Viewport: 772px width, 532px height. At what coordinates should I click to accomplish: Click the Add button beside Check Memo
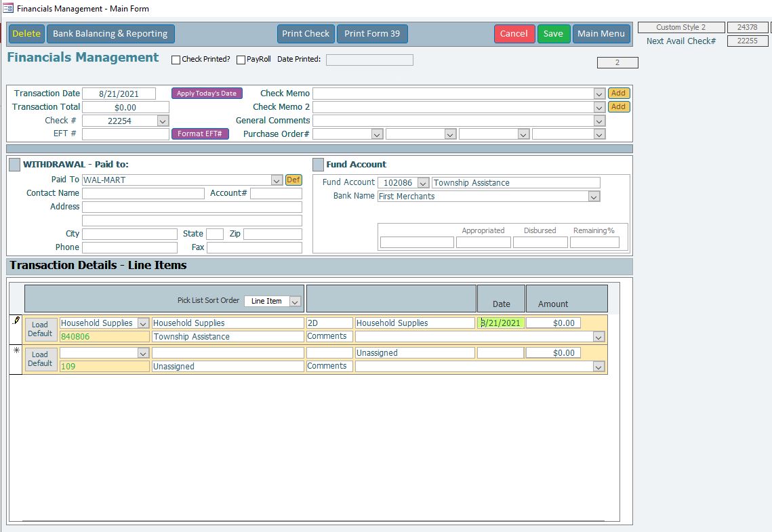pyautogui.click(x=618, y=94)
